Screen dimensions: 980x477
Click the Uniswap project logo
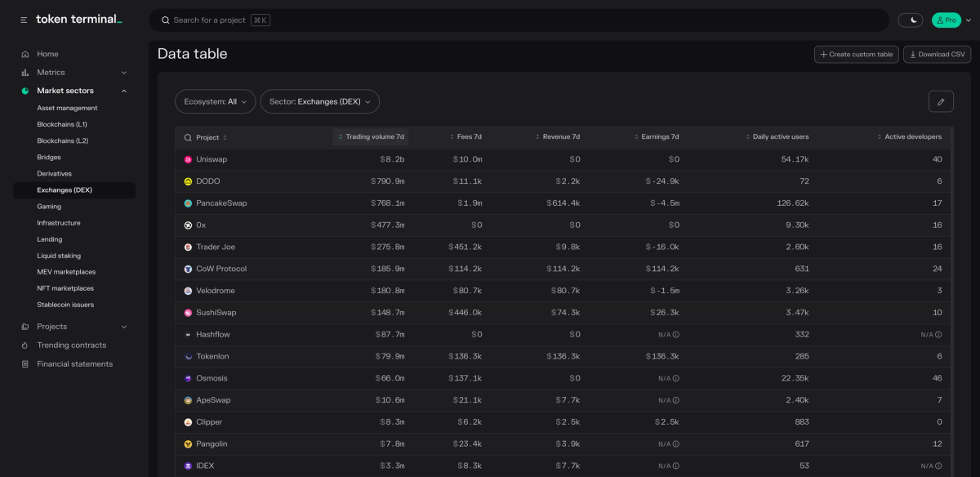[187, 158]
